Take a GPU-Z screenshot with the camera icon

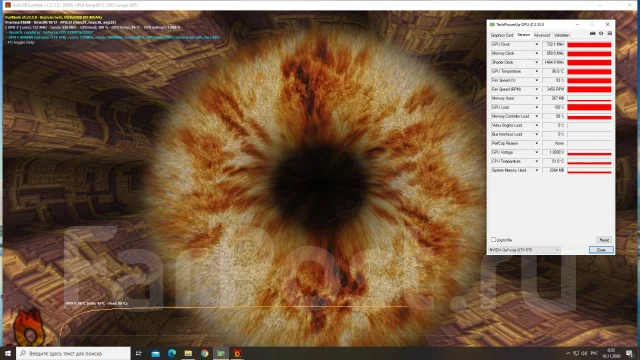point(592,33)
